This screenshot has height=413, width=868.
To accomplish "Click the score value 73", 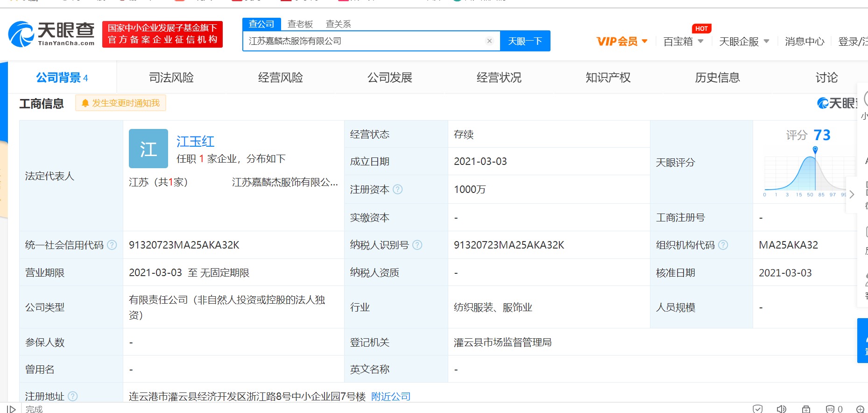I will click(x=822, y=135).
